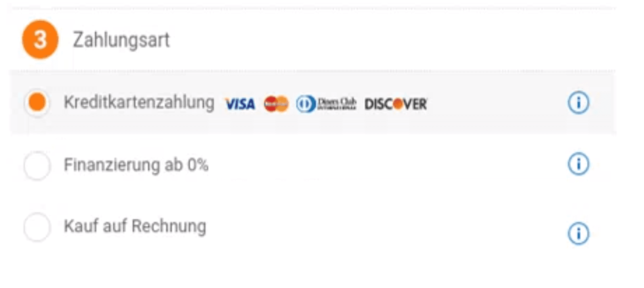The width and height of the screenshot is (644, 288).
Task: Show info for Kauf auf Rechnung
Action: pos(579,233)
